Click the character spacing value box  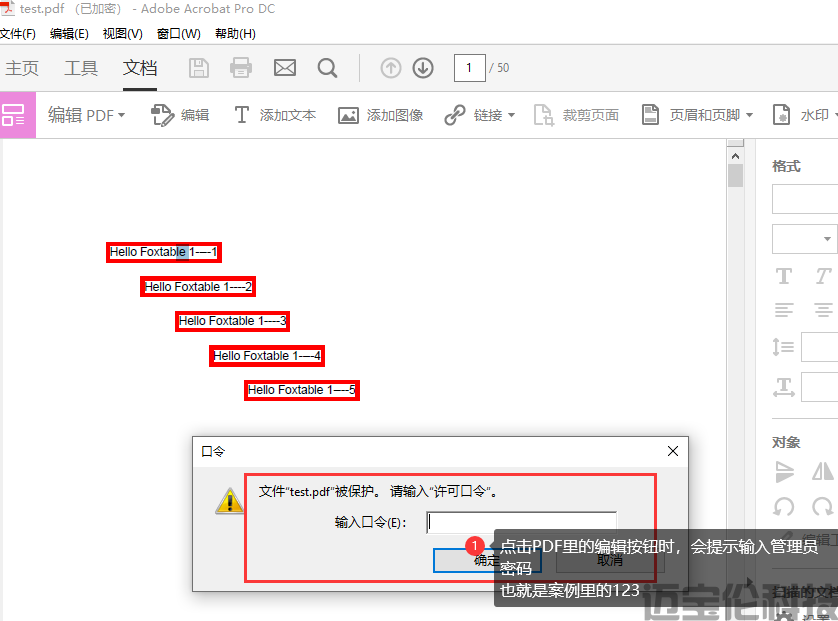pyautogui.click(x=820, y=387)
